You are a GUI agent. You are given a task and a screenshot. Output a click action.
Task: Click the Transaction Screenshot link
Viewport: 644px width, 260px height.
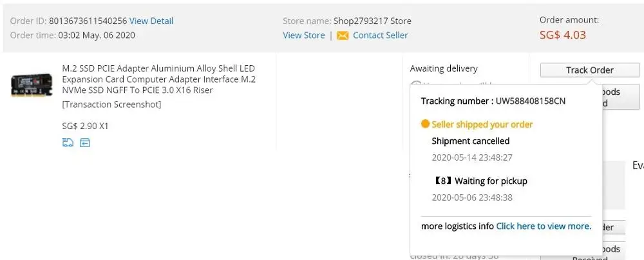(111, 105)
